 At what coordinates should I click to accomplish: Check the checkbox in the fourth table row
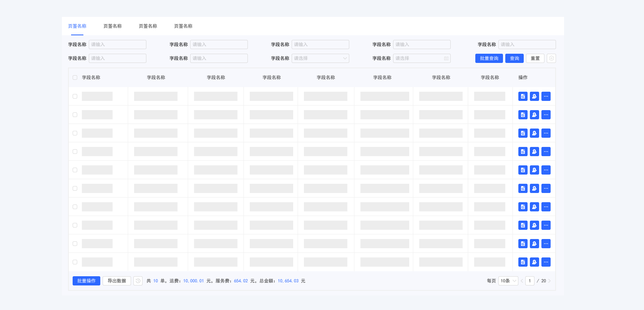pyautogui.click(x=75, y=152)
